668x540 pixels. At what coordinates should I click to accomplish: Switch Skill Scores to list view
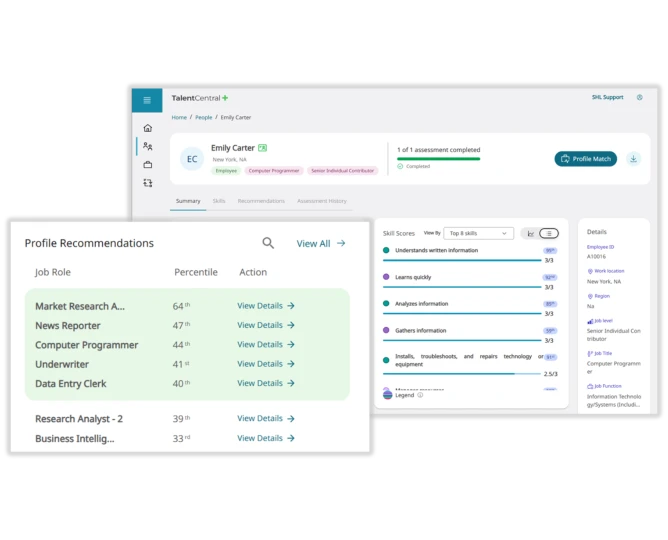pyautogui.click(x=549, y=233)
